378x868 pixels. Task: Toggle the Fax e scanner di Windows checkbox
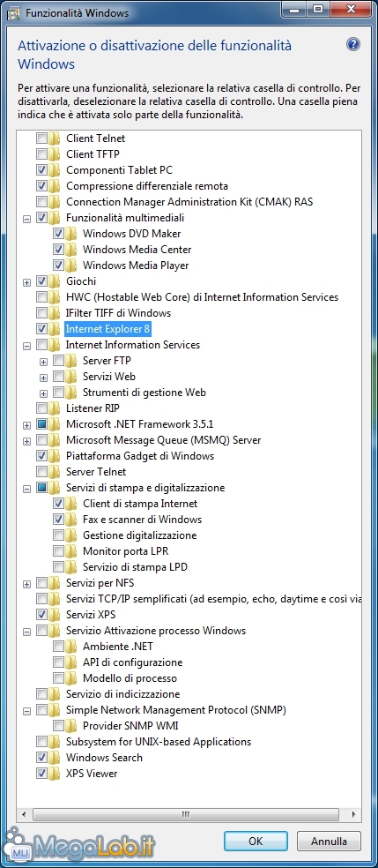pyautogui.click(x=58, y=520)
